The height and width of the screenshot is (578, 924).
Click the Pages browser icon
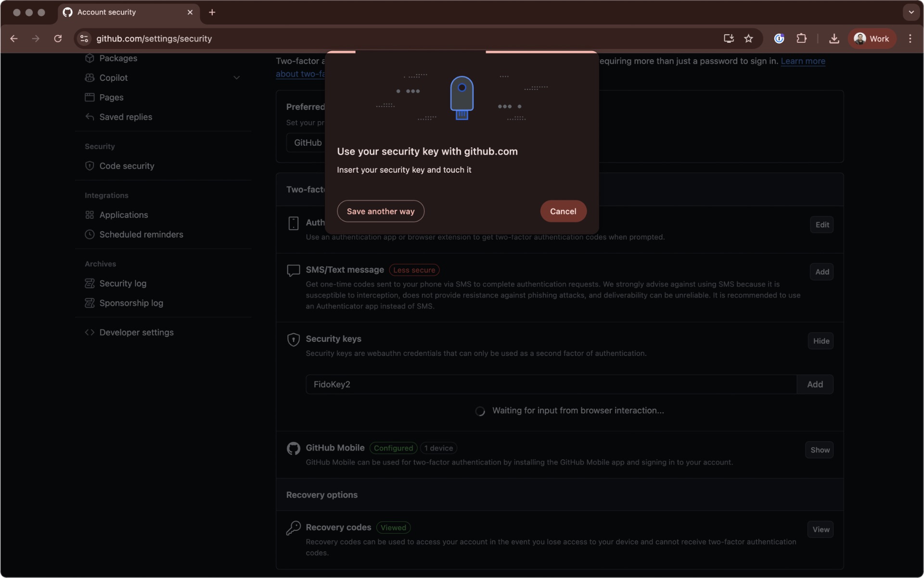[90, 97]
